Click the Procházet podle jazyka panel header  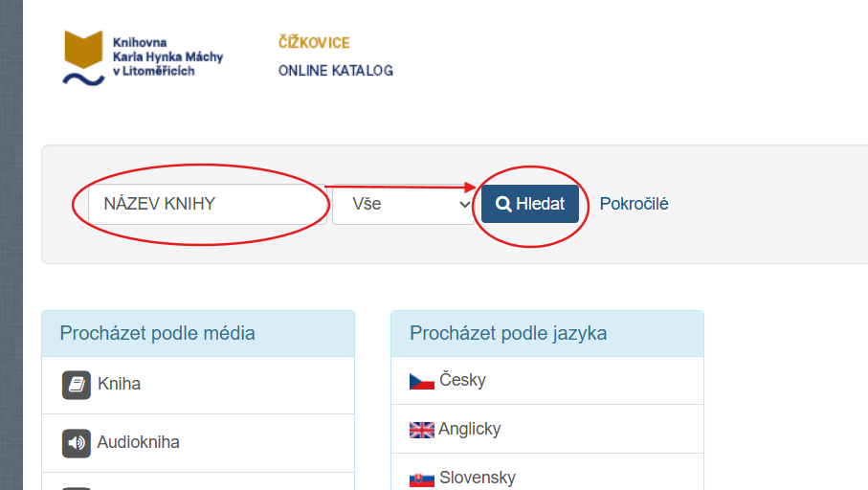point(508,333)
